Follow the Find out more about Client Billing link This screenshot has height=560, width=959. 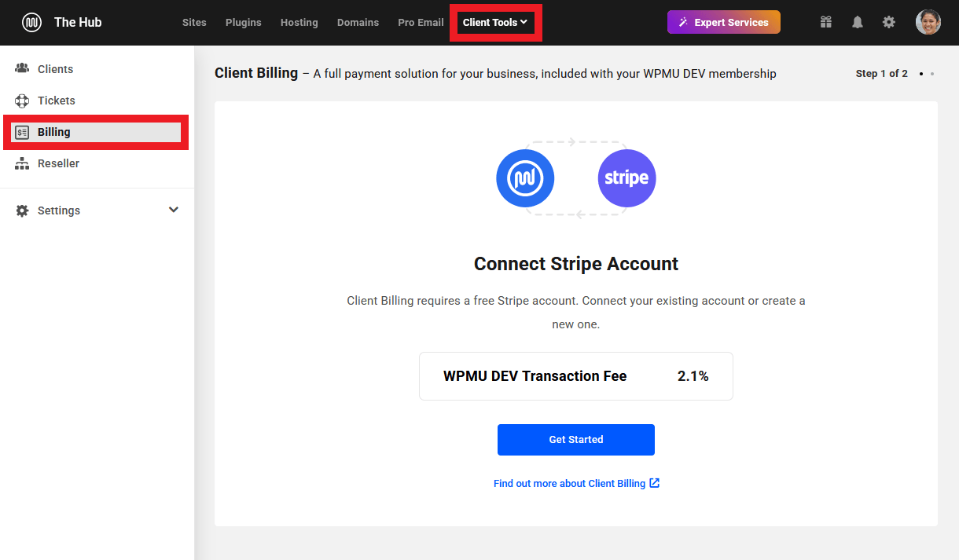[x=576, y=483]
